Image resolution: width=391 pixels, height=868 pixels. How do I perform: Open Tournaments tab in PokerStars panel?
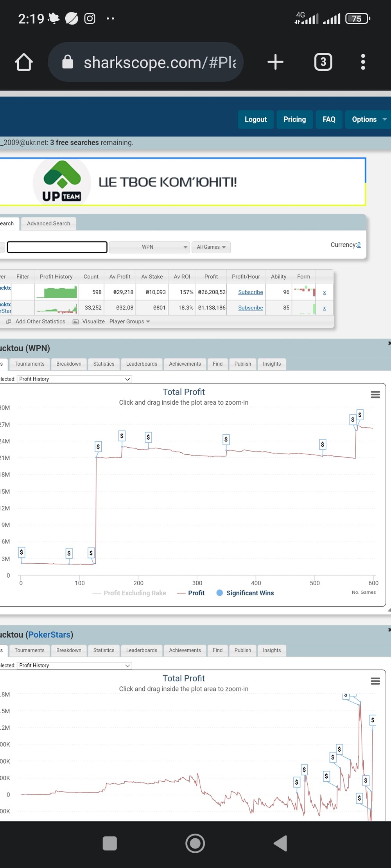[x=30, y=650]
